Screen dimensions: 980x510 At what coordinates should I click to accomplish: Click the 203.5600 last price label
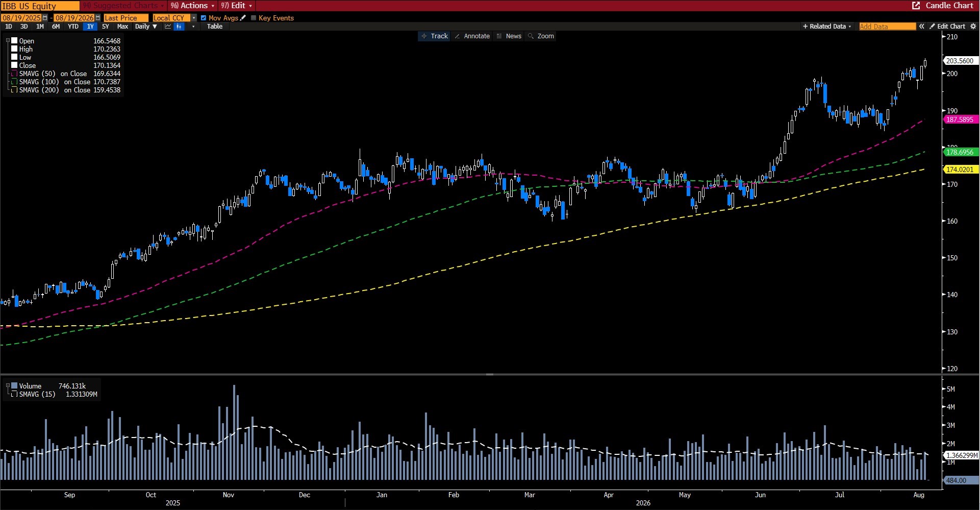tap(960, 61)
